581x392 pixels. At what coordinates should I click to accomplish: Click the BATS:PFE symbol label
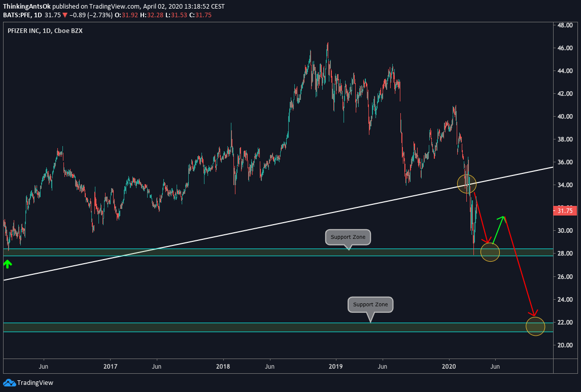[17, 15]
